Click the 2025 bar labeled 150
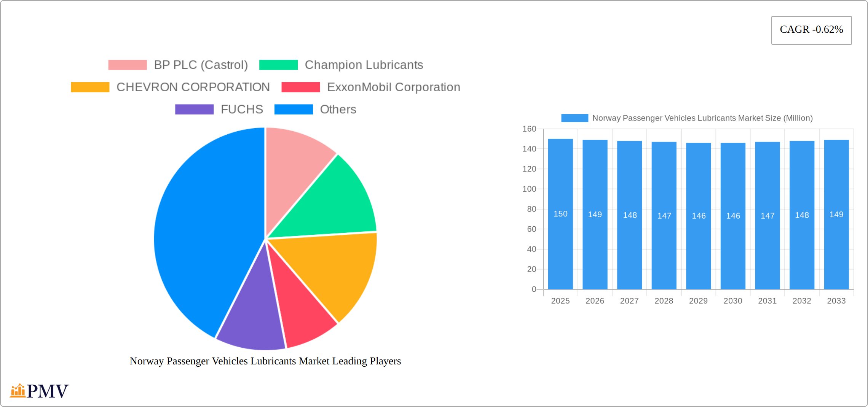Screen dimensions: 868x407 (560, 214)
